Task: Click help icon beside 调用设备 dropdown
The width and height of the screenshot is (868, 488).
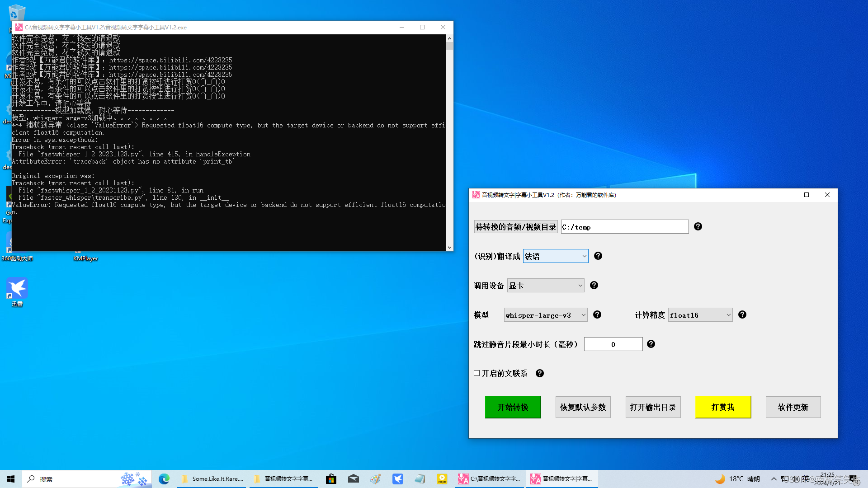Action: pos(594,285)
